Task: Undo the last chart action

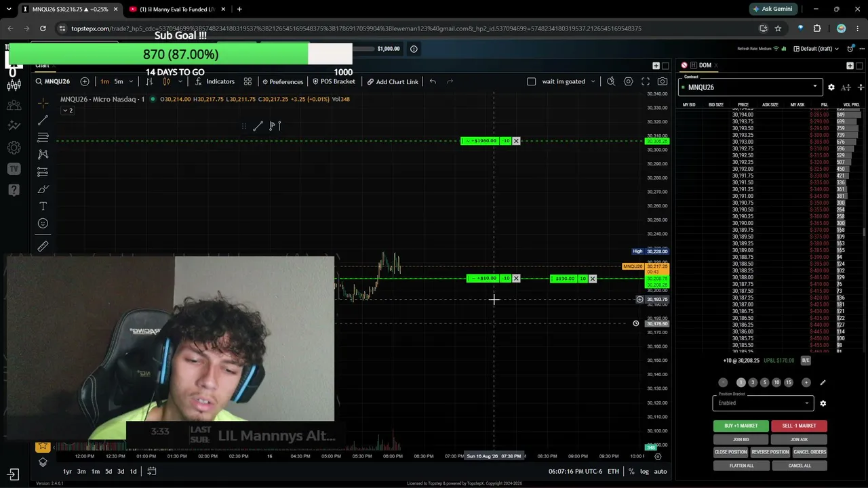Action: coord(433,81)
